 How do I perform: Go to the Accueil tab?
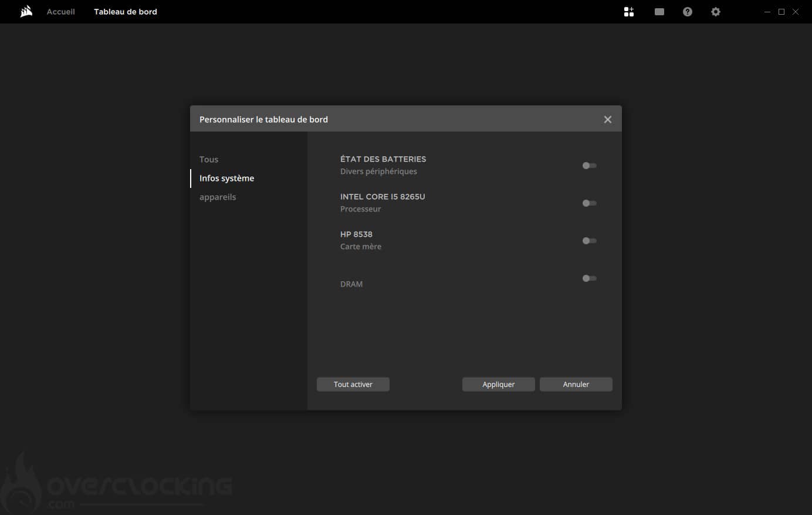(61, 12)
